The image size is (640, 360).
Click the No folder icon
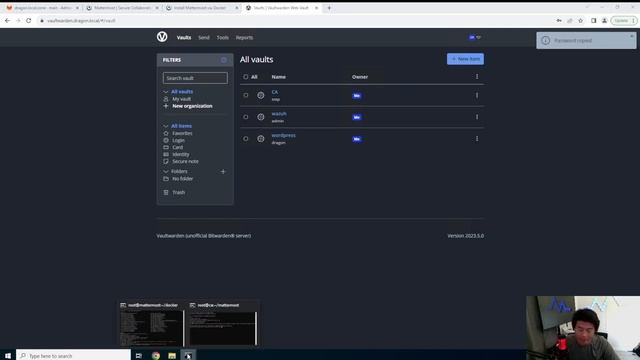point(166,179)
